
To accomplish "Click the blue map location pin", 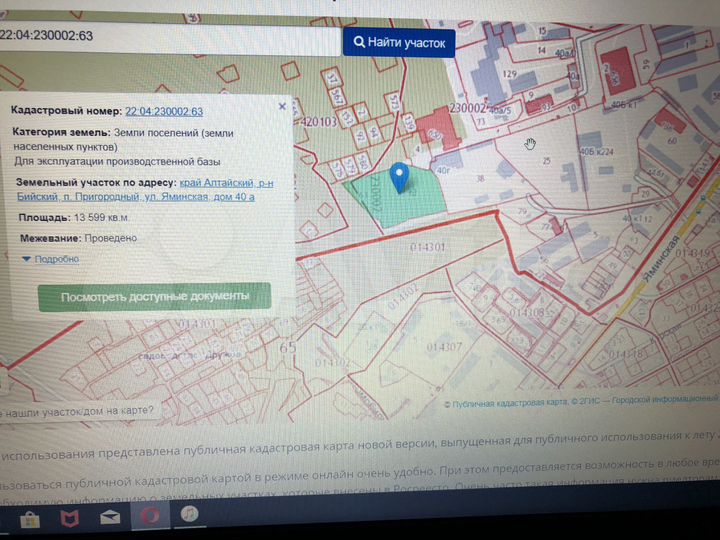I will coord(399,177).
